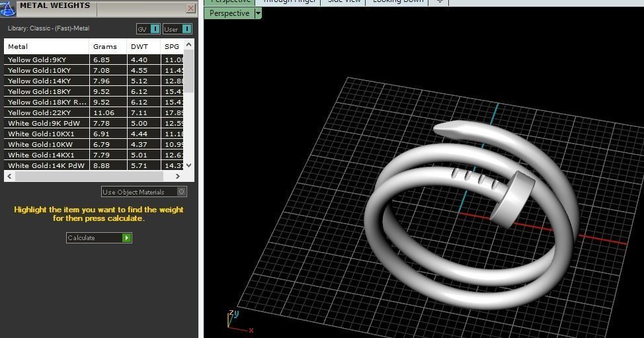Click the 5.00 DWT cell
The height and width of the screenshot is (338, 644).
pyautogui.click(x=143, y=123)
